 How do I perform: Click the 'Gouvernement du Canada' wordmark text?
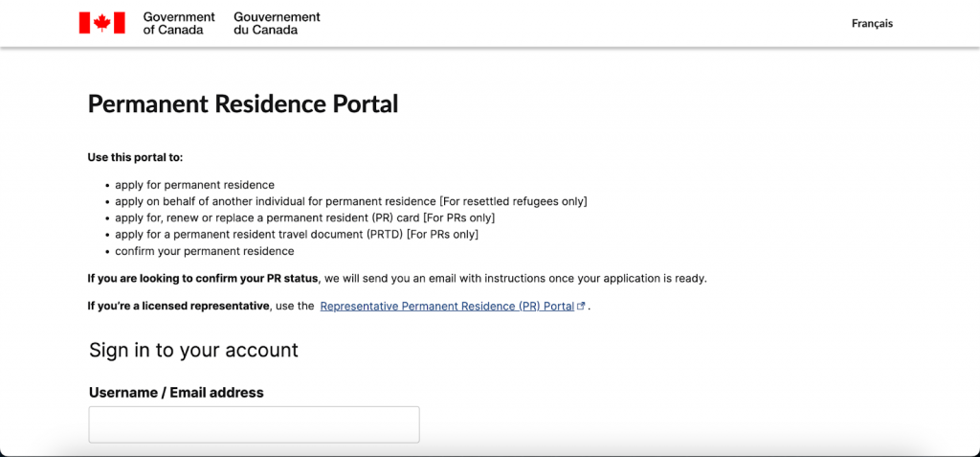277,23
